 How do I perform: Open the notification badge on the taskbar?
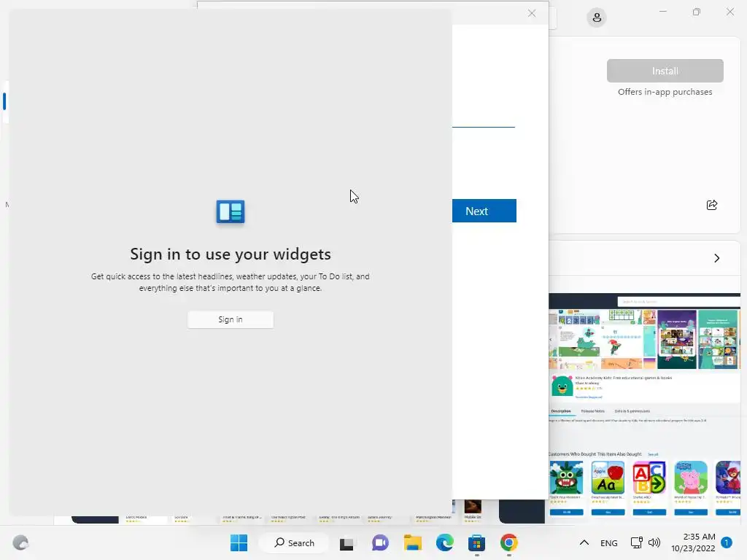(x=727, y=542)
